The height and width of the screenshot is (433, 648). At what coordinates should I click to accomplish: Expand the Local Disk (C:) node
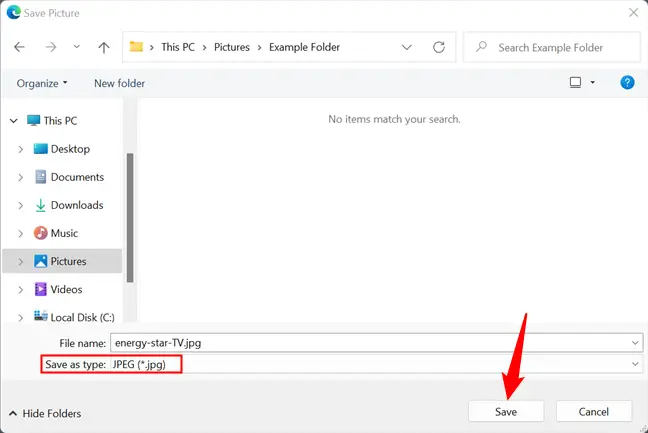(21, 318)
